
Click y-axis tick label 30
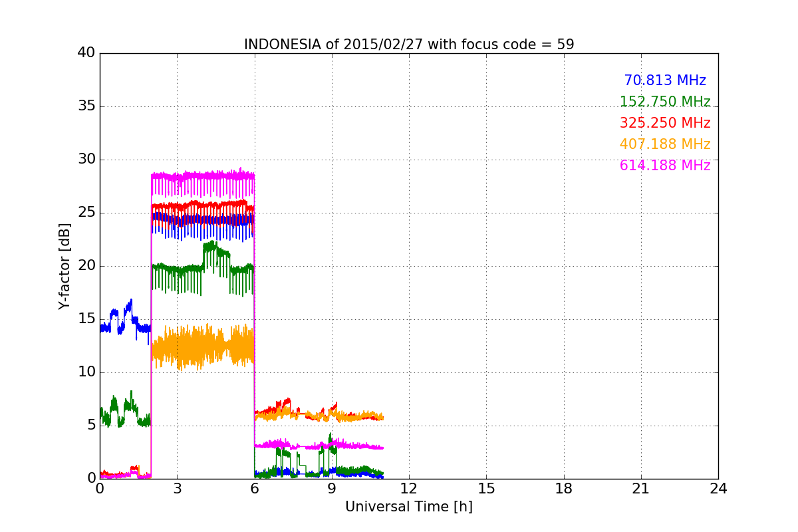point(86,160)
